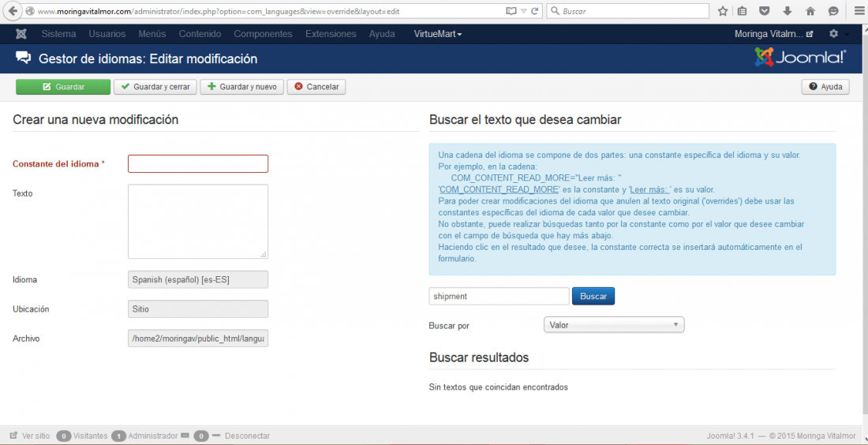This screenshot has width=868, height=445.
Task: Reload the page with the refresh icon
Action: click(535, 11)
